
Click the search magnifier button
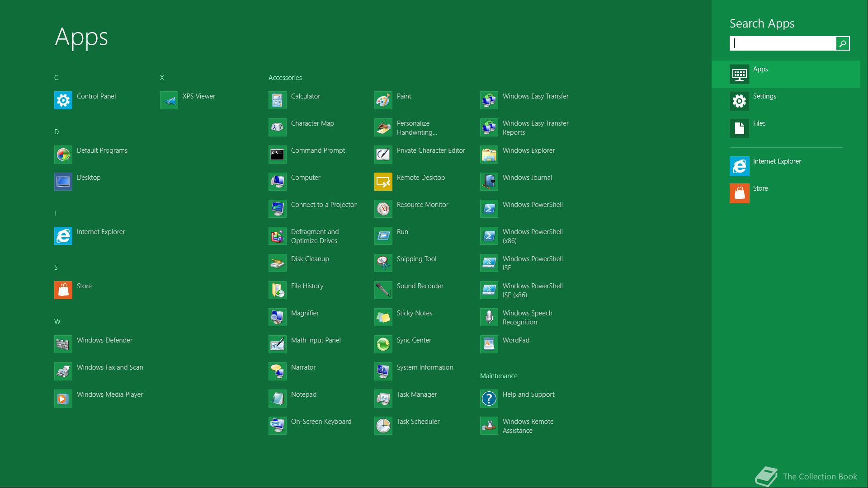(843, 43)
